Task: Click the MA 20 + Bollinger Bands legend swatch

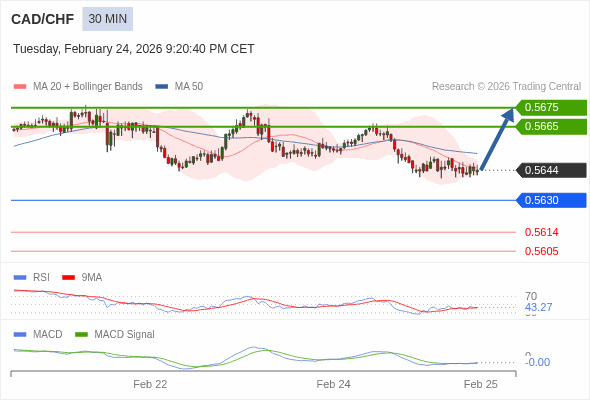Action: click(20, 87)
